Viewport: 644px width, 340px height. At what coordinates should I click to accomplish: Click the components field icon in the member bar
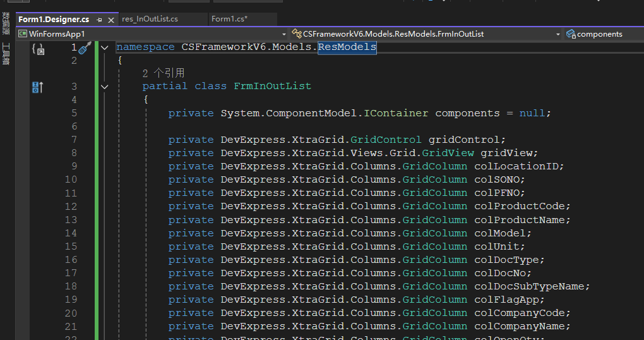(x=571, y=34)
